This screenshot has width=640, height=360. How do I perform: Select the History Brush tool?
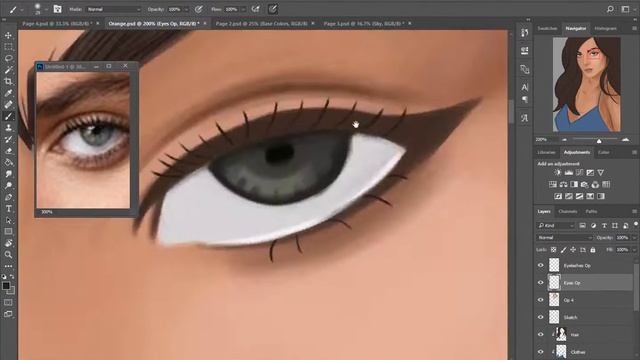tap(8, 139)
